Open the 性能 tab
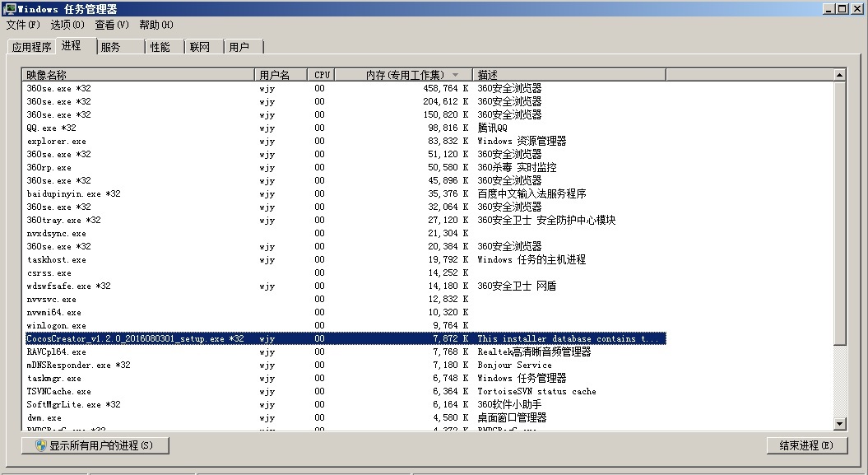 165,47
